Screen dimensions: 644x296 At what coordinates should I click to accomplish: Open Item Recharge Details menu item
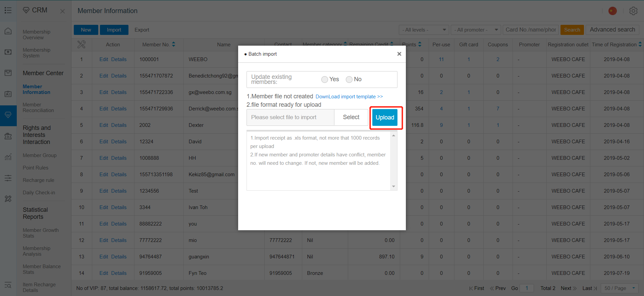39,287
